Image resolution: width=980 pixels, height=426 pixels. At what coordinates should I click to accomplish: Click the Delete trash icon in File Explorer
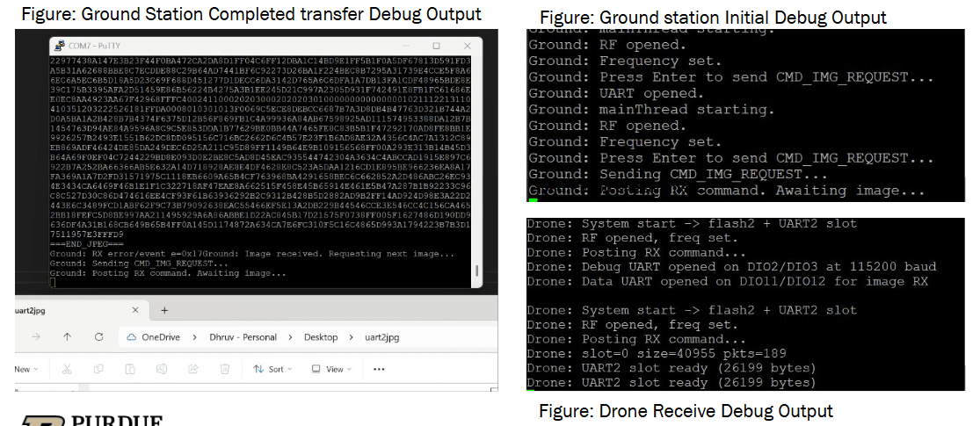coord(225,369)
